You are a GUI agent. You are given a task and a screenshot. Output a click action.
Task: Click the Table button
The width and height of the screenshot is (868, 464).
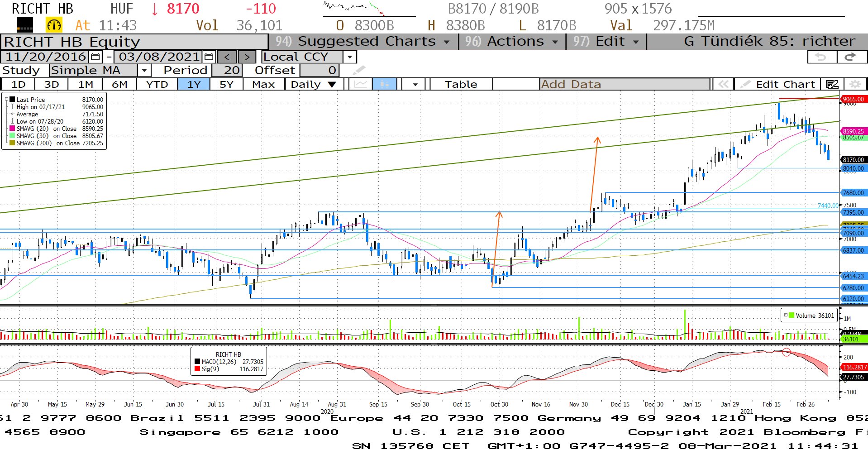pos(461,84)
